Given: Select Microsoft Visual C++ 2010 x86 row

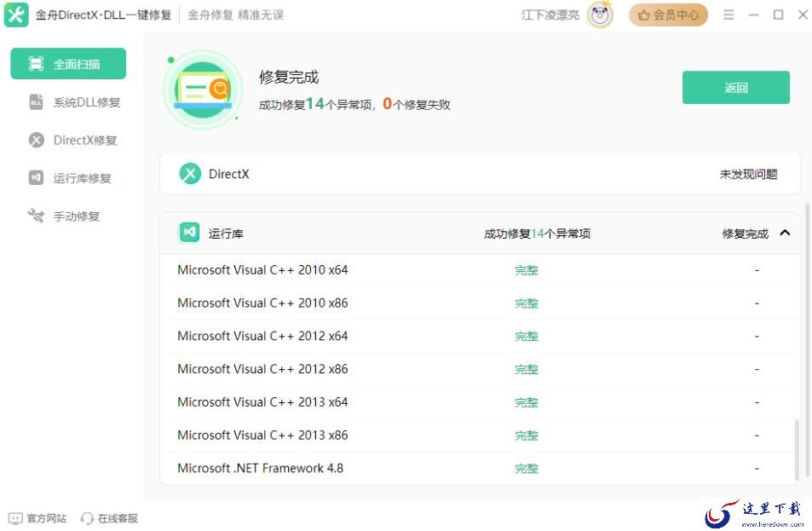Looking at the screenshot, I should [480, 303].
